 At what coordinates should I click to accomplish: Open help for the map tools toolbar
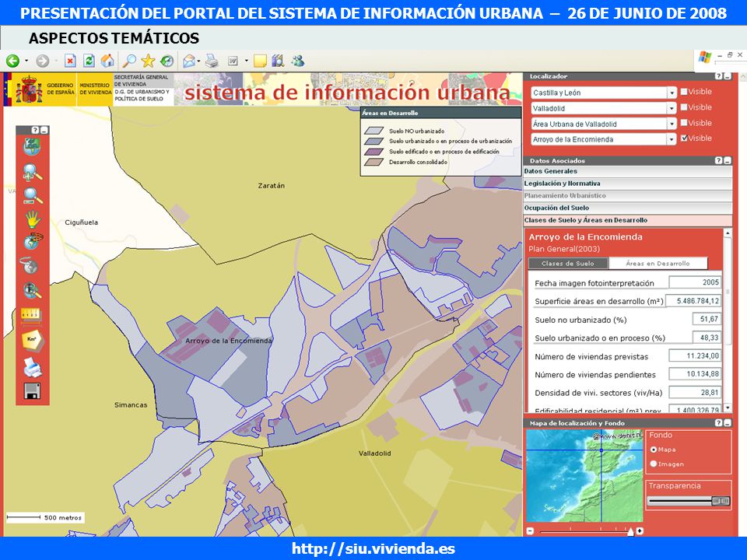point(35,130)
